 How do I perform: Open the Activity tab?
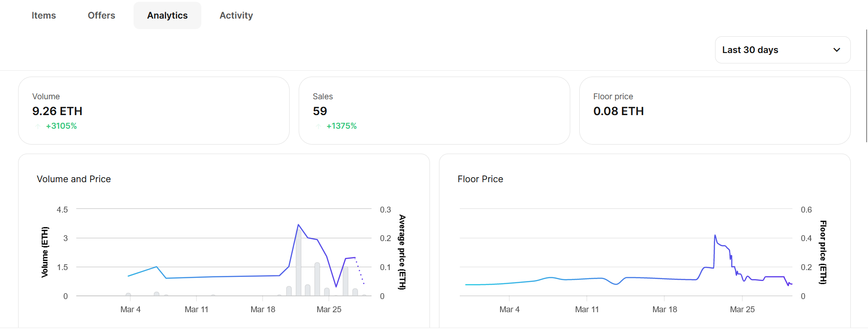(236, 15)
